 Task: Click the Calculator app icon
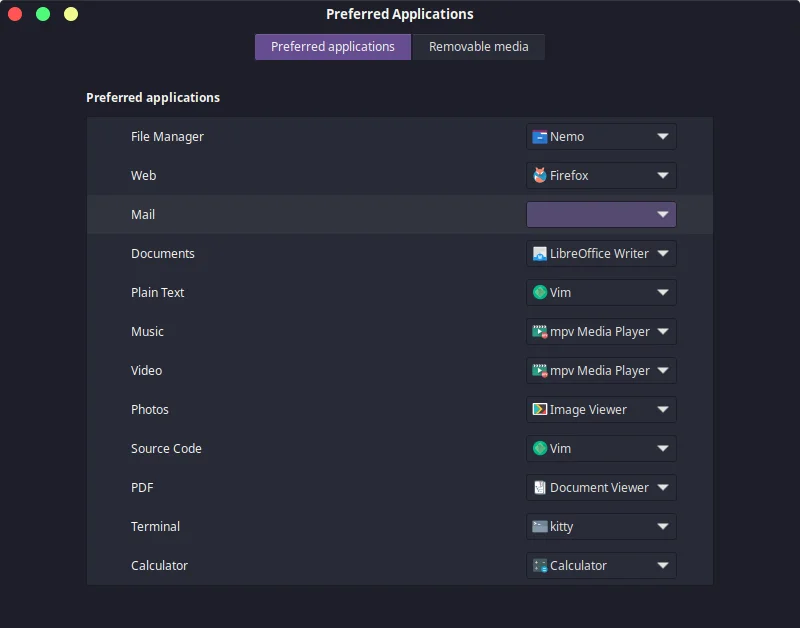pyautogui.click(x=539, y=565)
